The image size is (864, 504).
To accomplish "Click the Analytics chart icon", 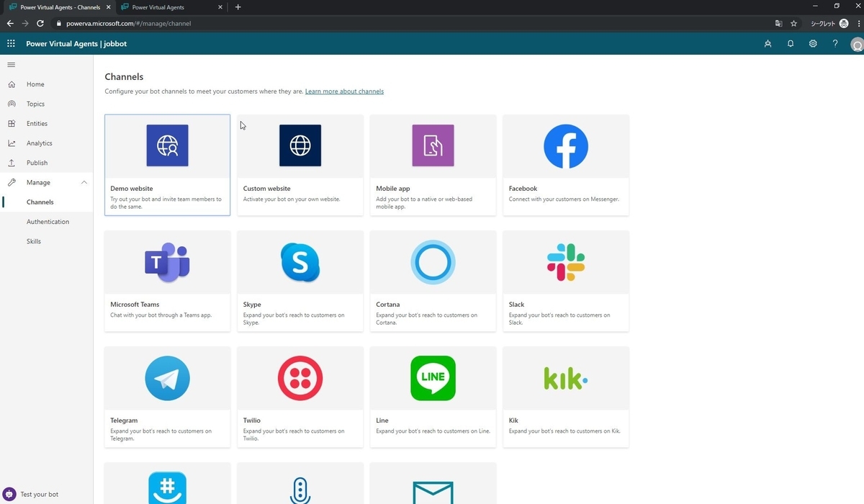I will pos(12,143).
